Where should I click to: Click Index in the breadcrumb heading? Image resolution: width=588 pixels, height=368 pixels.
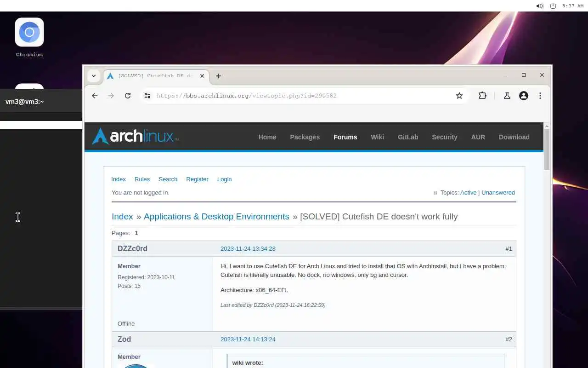click(122, 217)
